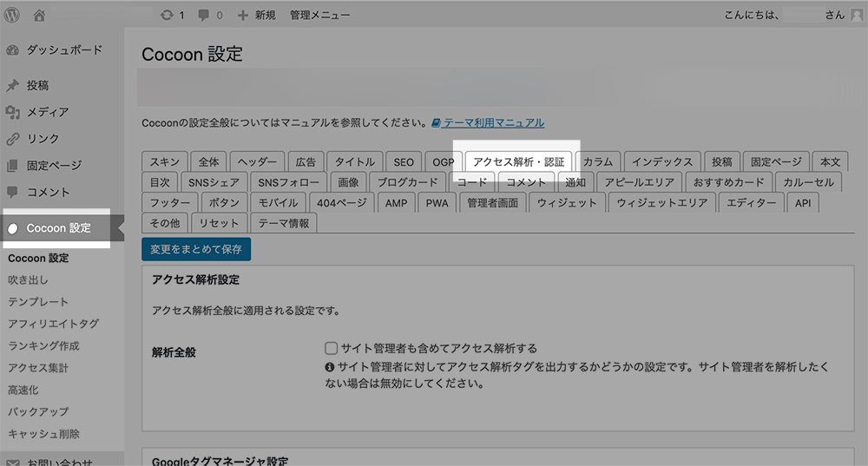Image resolution: width=868 pixels, height=466 pixels.
Task: Open キャッシュ削除 submenu link
Action: tap(43, 434)
